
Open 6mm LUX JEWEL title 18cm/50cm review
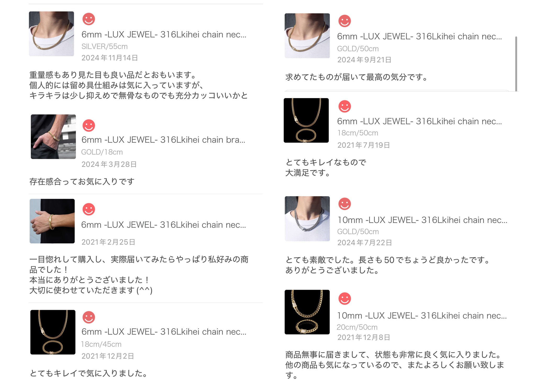(420, 121)
